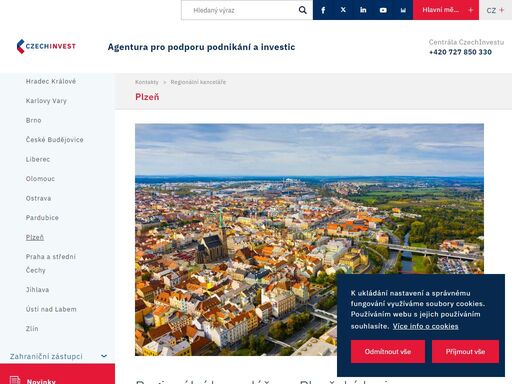
Task: Click the last social icon after YouTube
Action: [x=403, y=10]
